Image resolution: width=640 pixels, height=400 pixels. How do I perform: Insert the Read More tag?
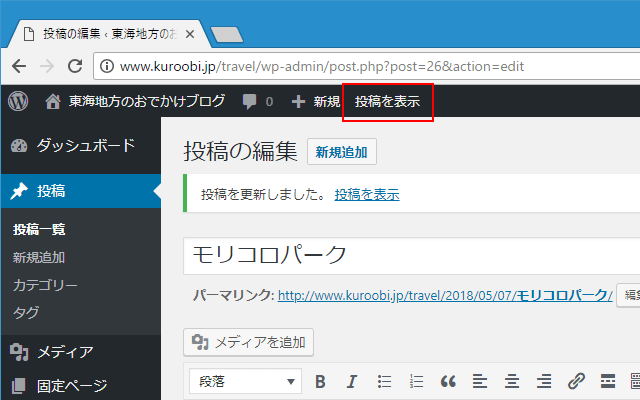pos(608,381)
